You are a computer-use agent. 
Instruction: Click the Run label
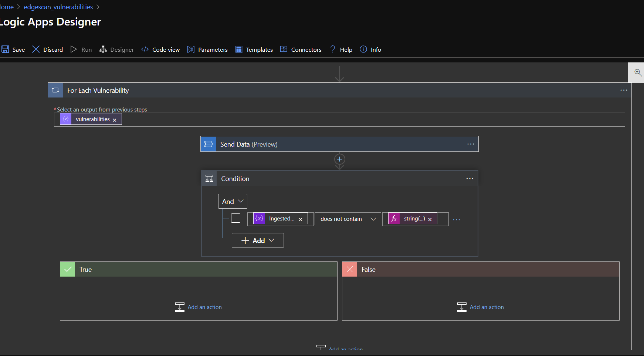87,49
